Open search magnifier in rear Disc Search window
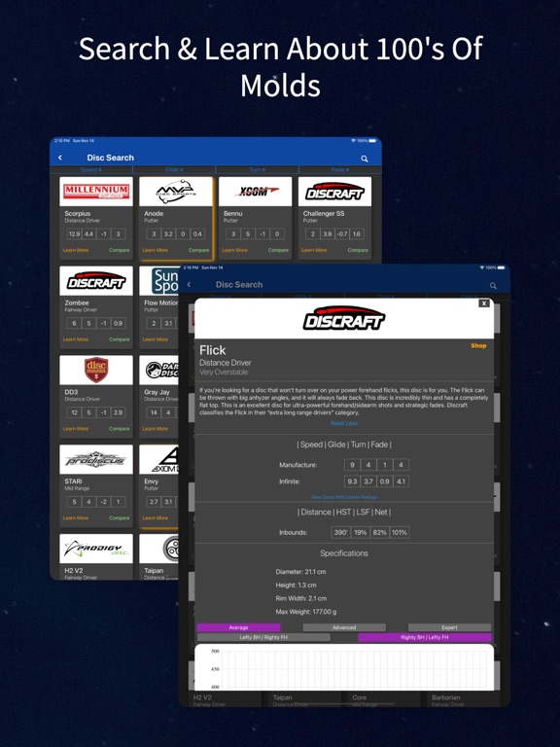The image size is (560, 747). tap(365, 159)
